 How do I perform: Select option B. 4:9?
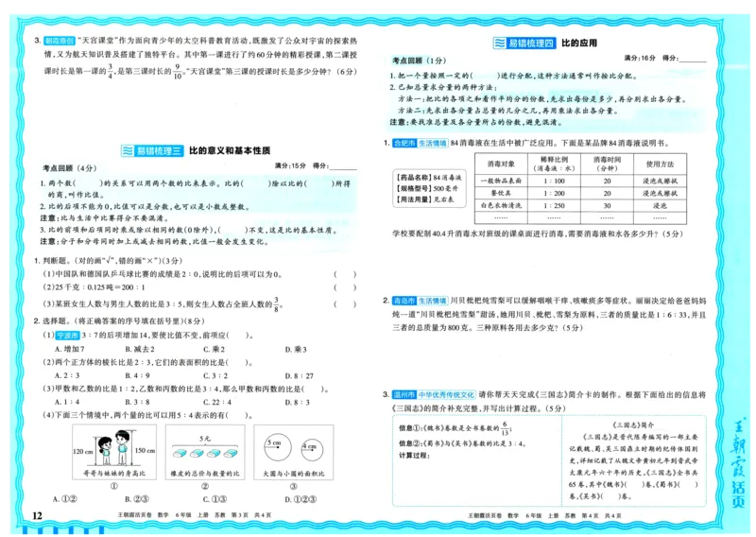click(137, 375)
